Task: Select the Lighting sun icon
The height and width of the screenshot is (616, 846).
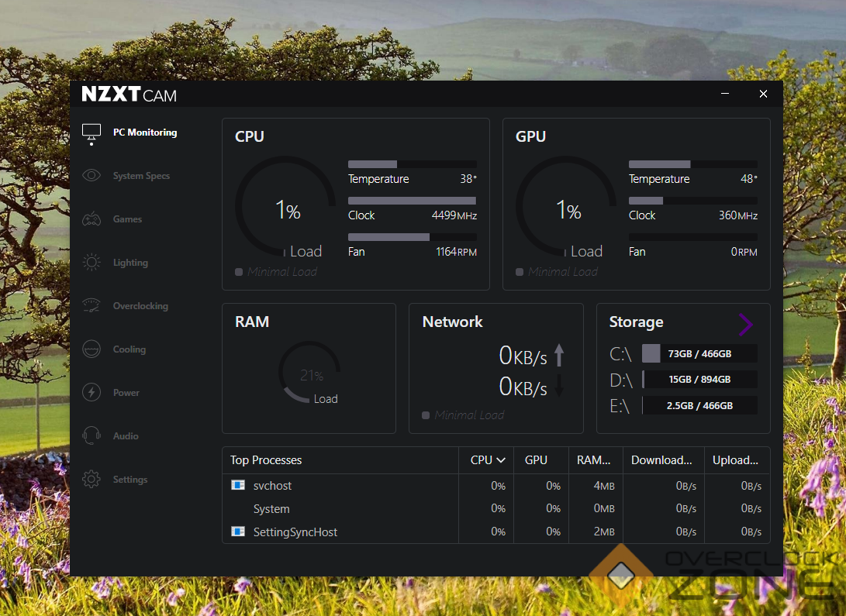Action: pos(92,263)
